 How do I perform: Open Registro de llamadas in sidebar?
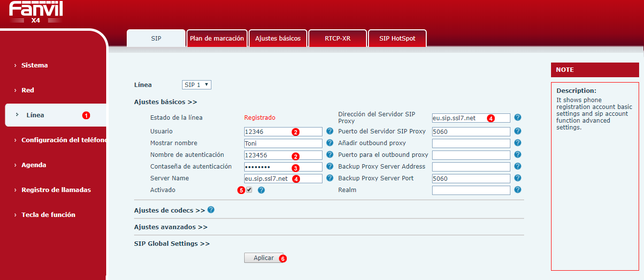click(x=56, y=190)
